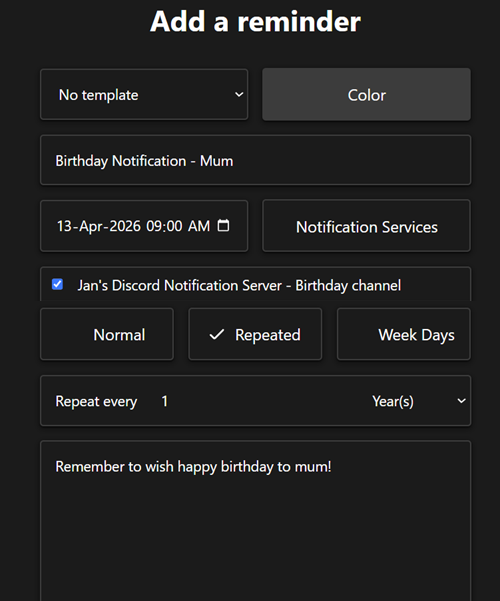500x601 pixels.
Task: Click the chevron arrow beside No template
Action: point(239,94)
